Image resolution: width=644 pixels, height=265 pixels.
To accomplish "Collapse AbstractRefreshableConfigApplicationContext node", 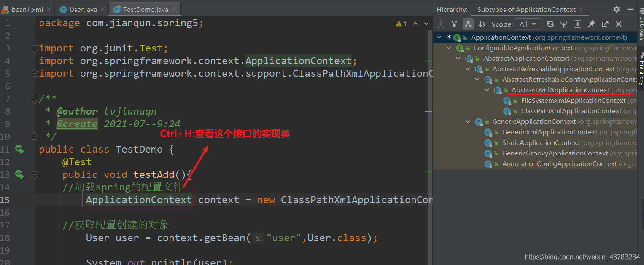I will pos(477,80).
